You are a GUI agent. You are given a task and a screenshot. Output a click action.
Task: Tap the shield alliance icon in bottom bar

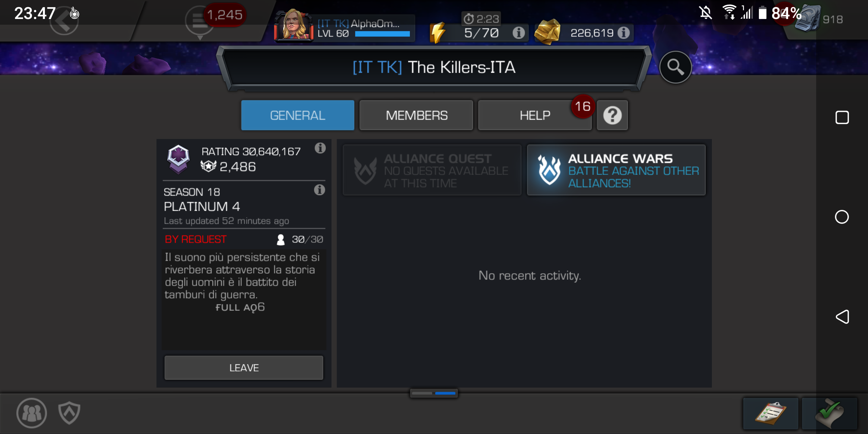point(69,413)
